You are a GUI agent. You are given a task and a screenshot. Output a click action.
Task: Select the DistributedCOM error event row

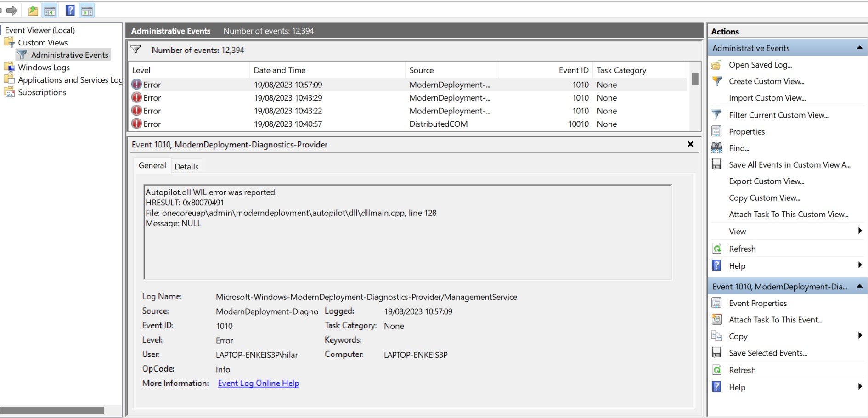point(321,124)
